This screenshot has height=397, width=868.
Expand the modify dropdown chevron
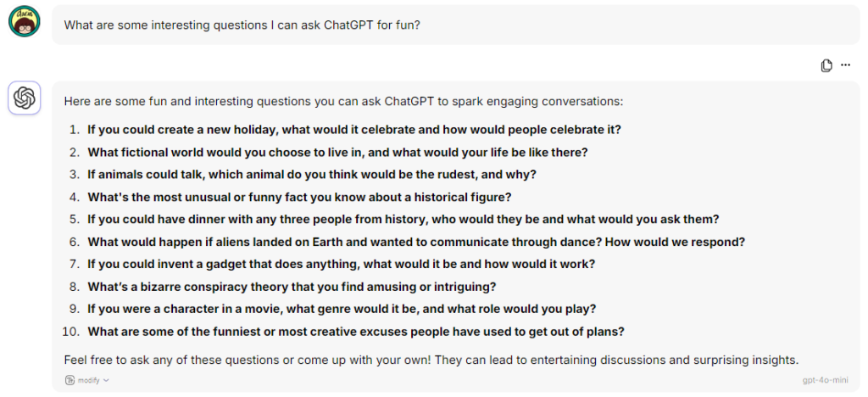pyautogui.click(x=106, y=380)
